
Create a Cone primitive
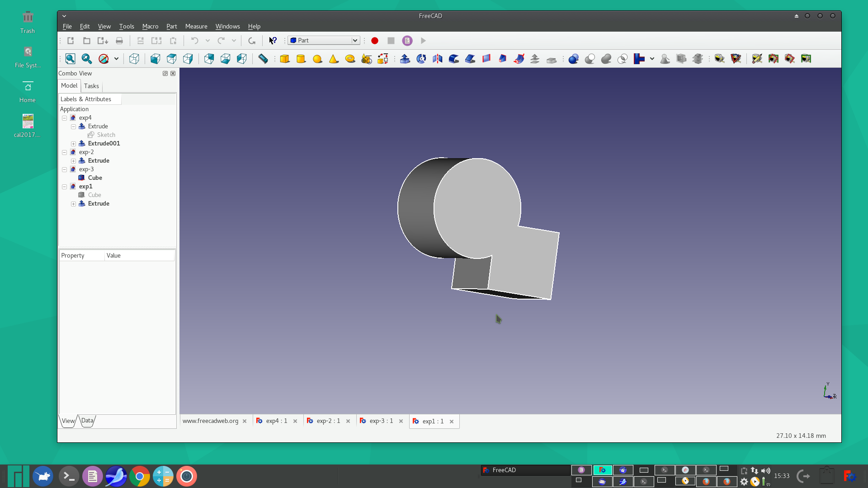pos(334,59)
